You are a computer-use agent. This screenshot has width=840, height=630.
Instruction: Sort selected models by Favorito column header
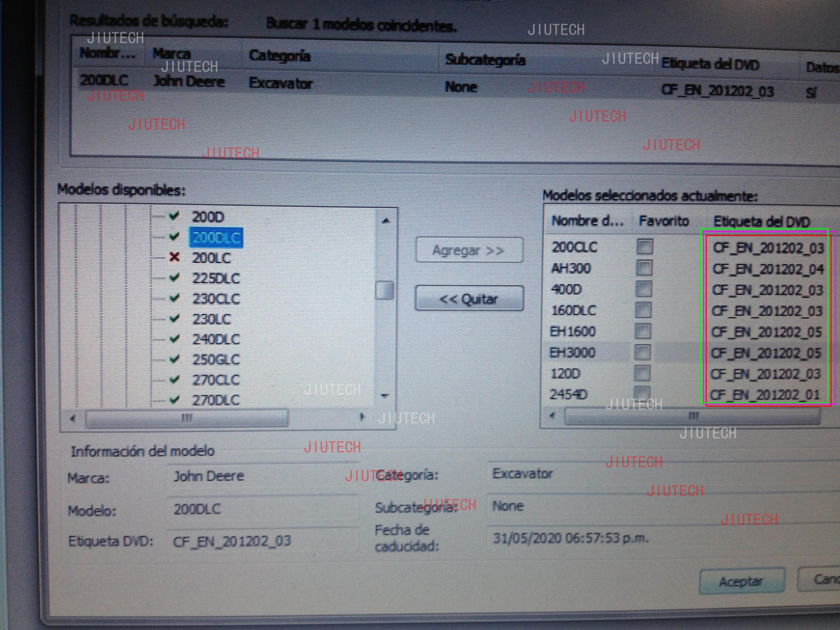pos(664,221)
